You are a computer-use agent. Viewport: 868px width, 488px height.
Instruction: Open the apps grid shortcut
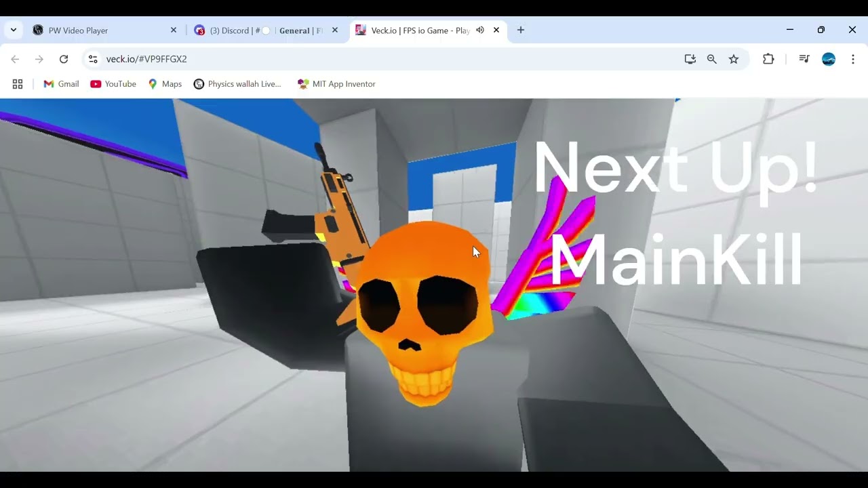point(18,84)
